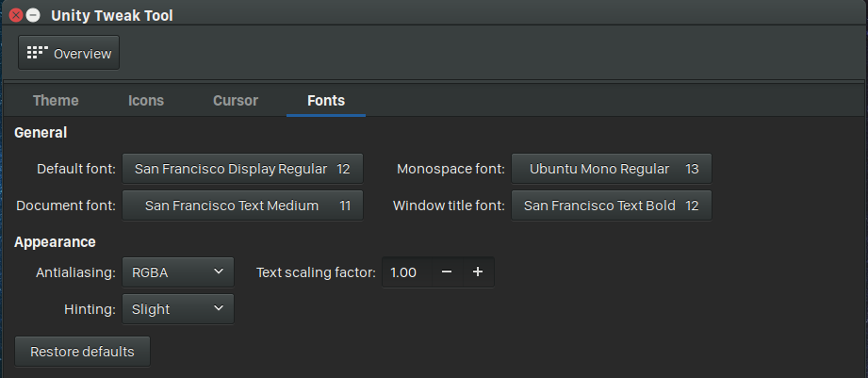Click the Hinting label

[x=90, y=309]
